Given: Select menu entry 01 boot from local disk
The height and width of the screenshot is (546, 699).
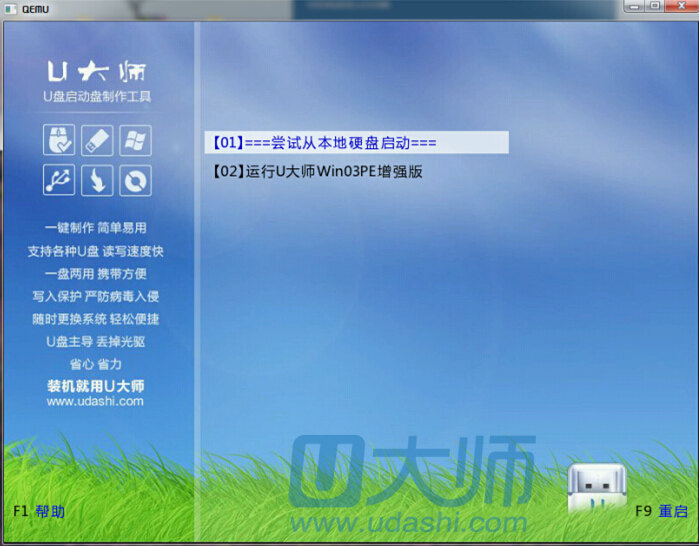Looking at the screenshot, I should click(x=356, y=143).
